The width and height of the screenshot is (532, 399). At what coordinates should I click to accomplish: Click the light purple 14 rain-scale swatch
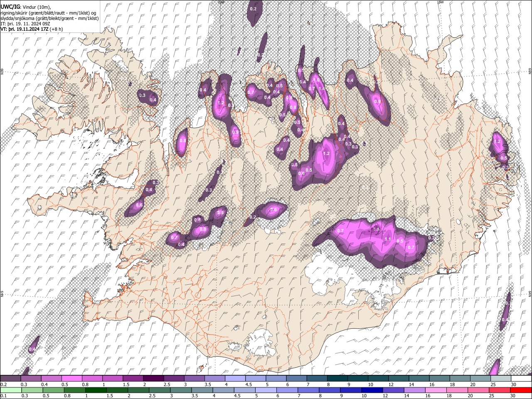[414, 390]
